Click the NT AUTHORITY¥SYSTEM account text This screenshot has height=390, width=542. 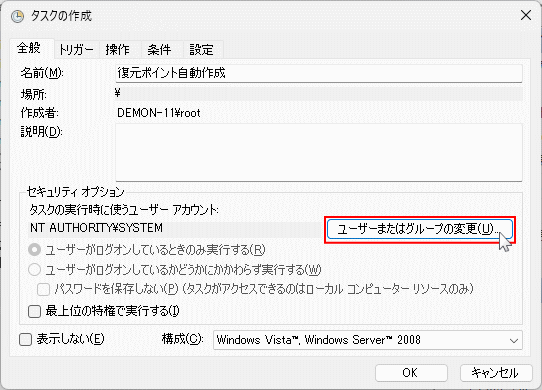coord(96,228)
